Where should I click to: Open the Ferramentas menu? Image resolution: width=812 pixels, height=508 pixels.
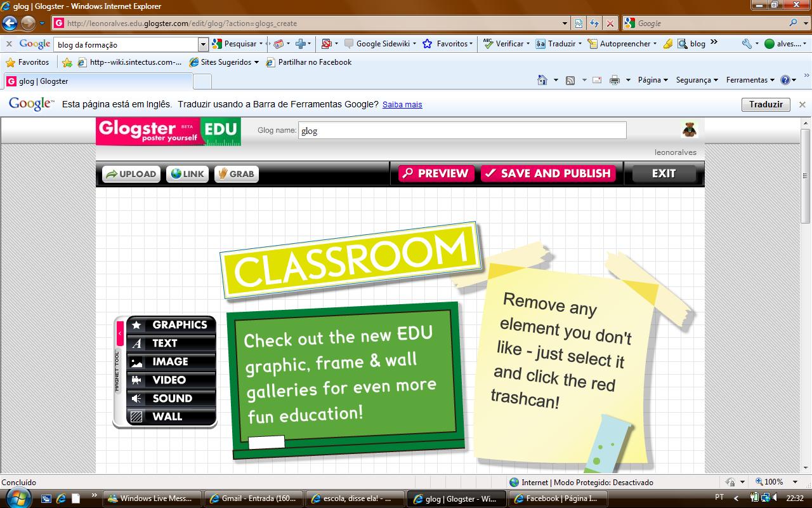coord(750,80)
